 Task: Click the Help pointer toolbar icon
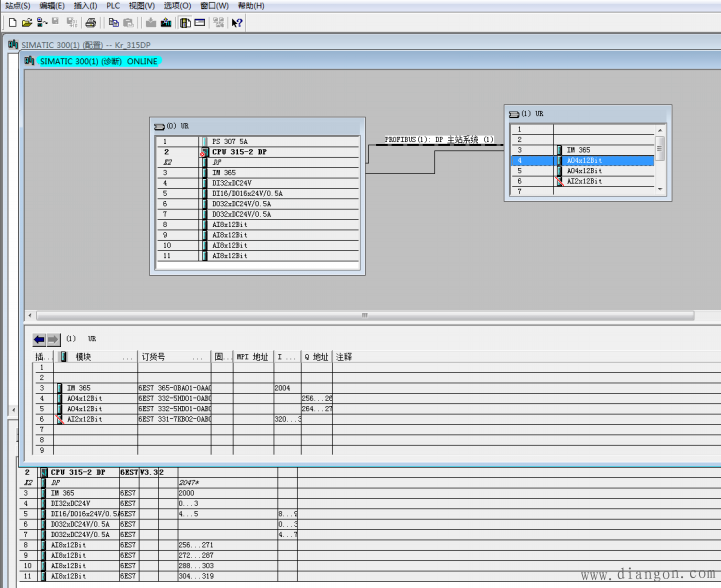tap(237, 22)
